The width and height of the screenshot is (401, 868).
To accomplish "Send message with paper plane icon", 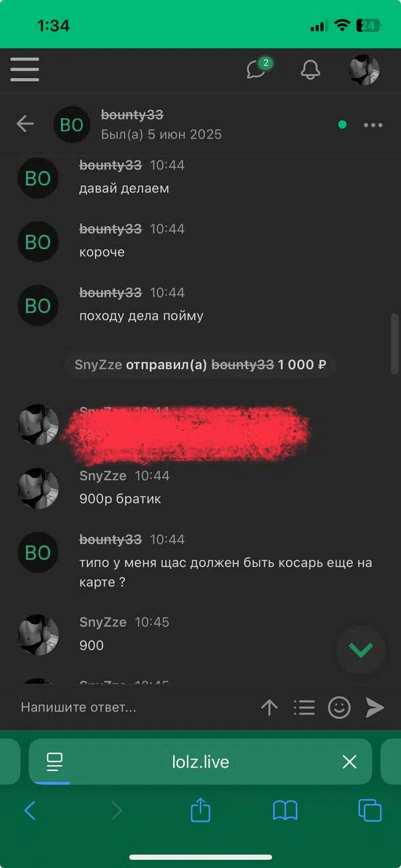I will [x=375, y=708].
